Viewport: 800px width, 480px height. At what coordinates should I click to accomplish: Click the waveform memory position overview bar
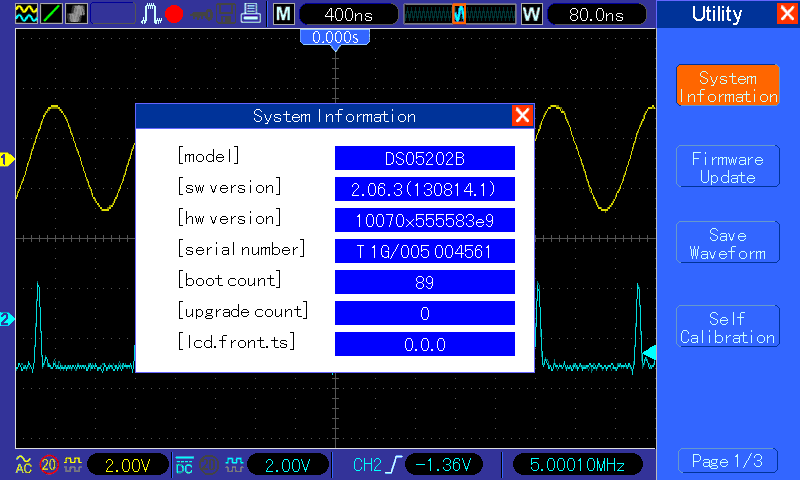[x=460, y=14]
